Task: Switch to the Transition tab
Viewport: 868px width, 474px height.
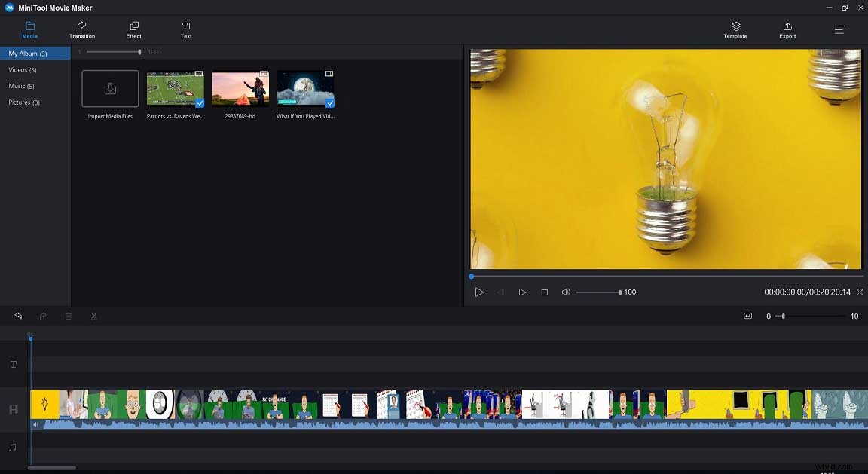Action: point(81,30)
